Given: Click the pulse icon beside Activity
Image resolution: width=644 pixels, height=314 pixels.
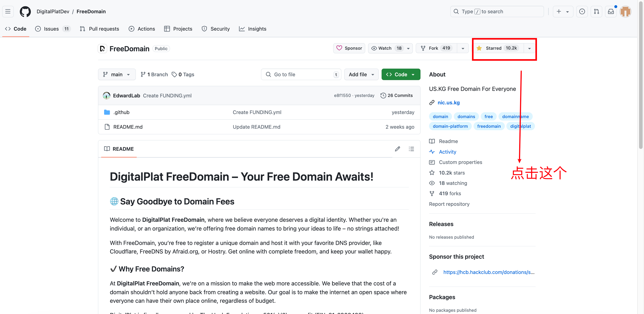Looking at the screenshot, I should [432, 152].
